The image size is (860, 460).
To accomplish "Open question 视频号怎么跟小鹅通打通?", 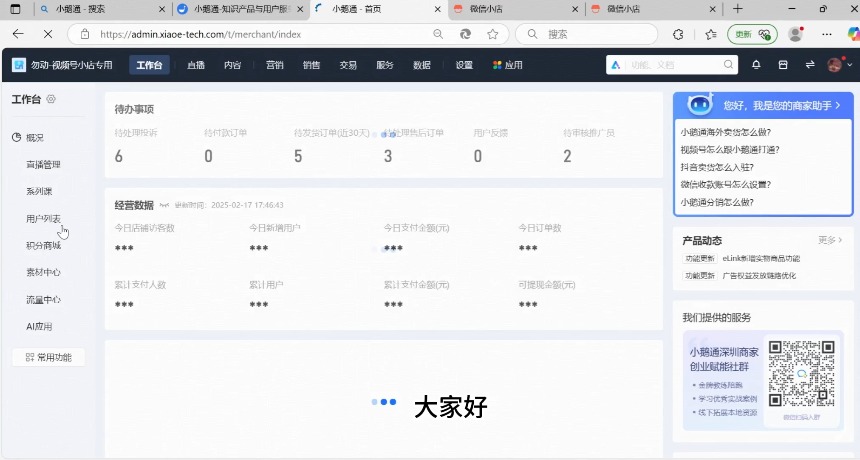I will click(x=730, y=150).
